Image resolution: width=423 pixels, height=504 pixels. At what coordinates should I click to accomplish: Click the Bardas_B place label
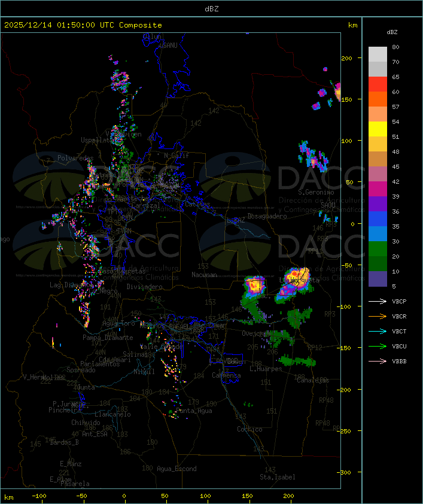(x=64, y=442)
